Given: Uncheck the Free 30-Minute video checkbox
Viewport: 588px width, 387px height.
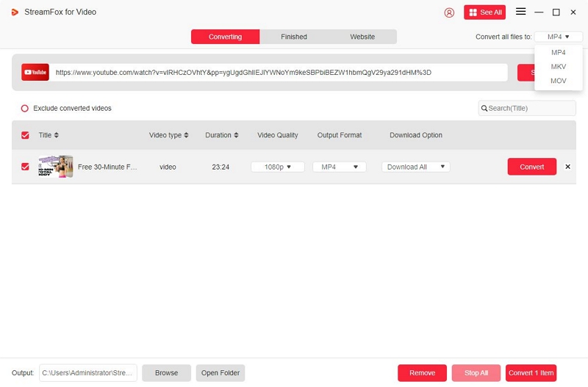Looking at the screenshot, I should 25,167.
